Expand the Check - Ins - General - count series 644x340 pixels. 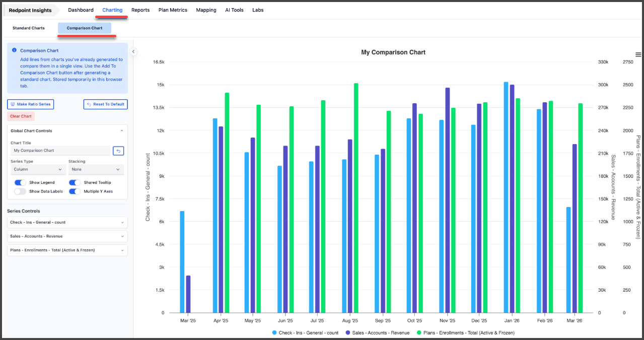tap(67, 222)
